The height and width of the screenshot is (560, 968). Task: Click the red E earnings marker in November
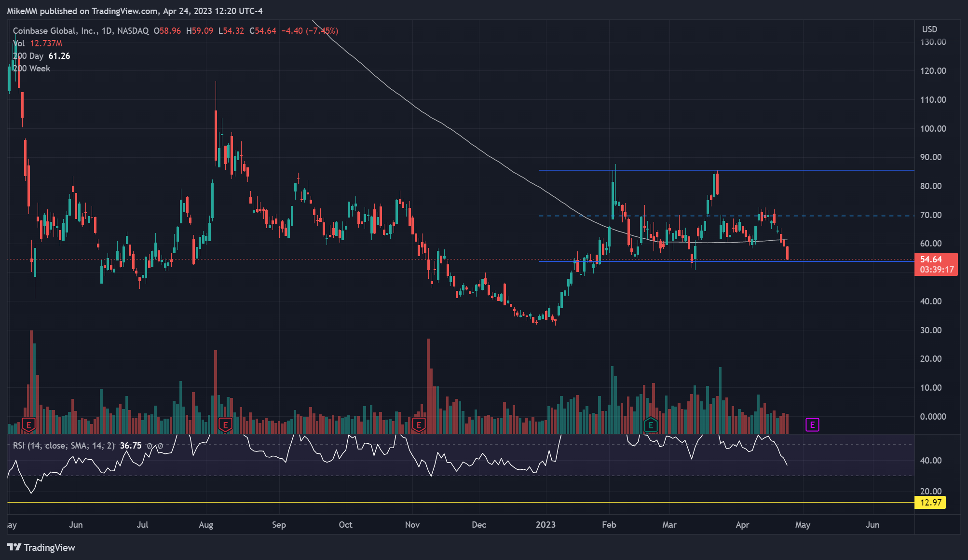click(x=419, y=425)
